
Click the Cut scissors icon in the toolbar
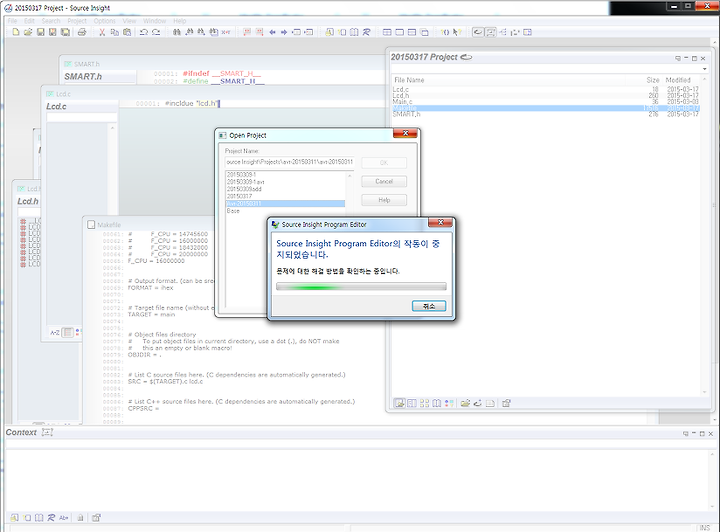102,32
